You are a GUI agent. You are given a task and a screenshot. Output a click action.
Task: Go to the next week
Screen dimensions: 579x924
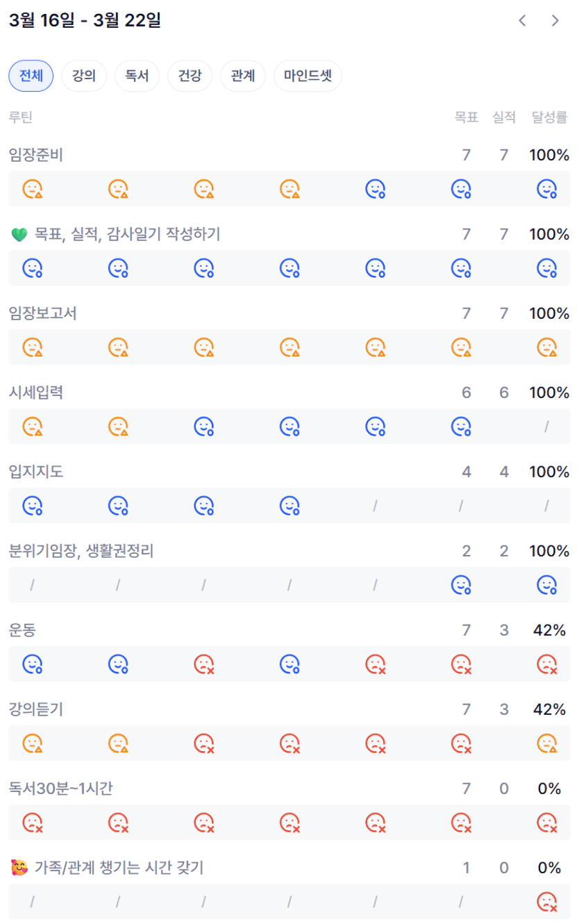click(x=555, y=21)
